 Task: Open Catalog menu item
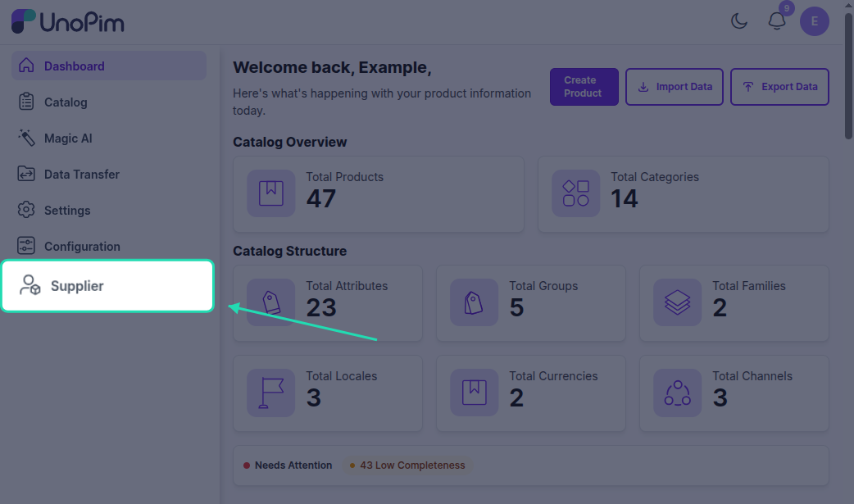pyautogui.click(x=109, y=102)
